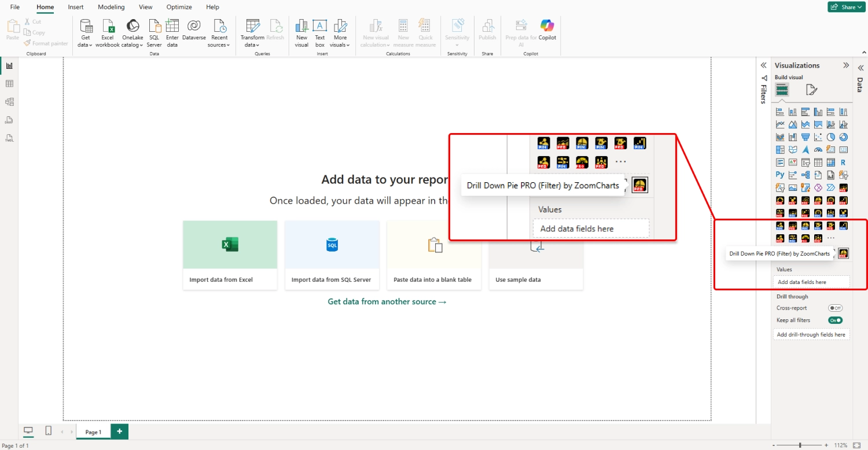Choose the Azure Map arrow visual

(806, 150)
